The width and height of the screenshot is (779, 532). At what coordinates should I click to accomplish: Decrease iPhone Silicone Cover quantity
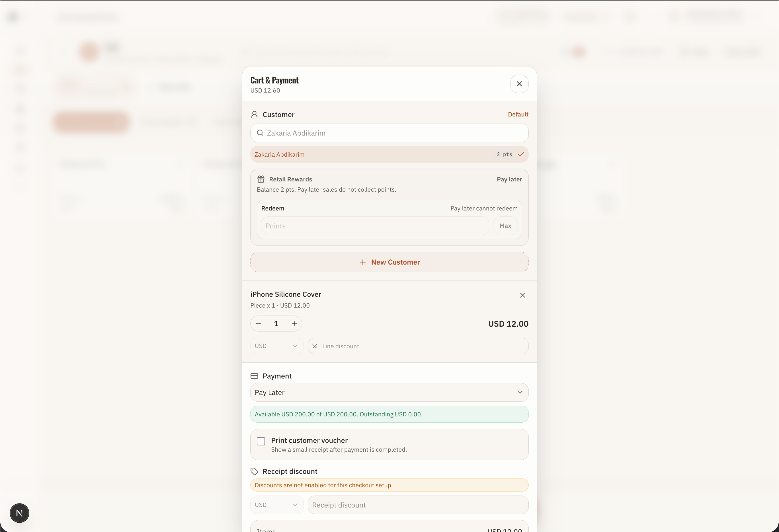[x=259, y=324]
